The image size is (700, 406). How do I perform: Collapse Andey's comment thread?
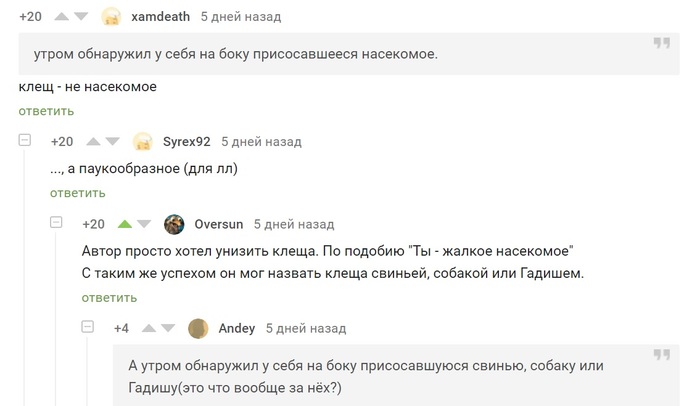click(88, 327)
